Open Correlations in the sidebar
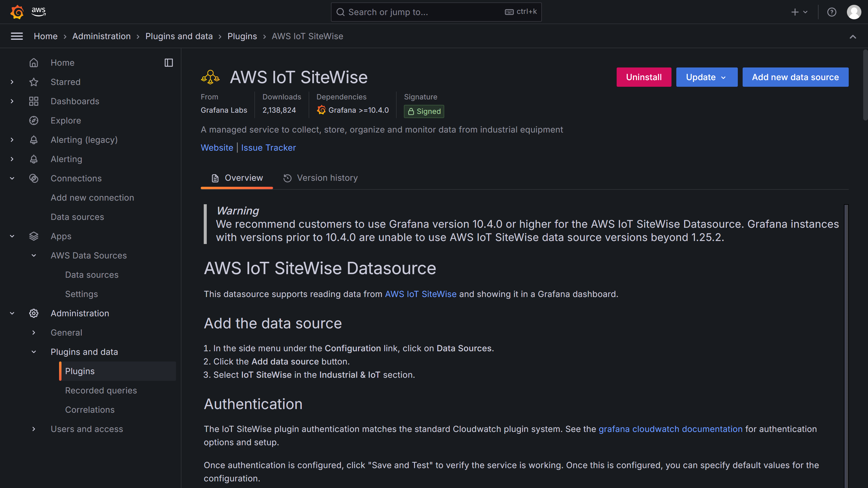Viewport: 868px width, 488px height. click(x=90, y=410)
